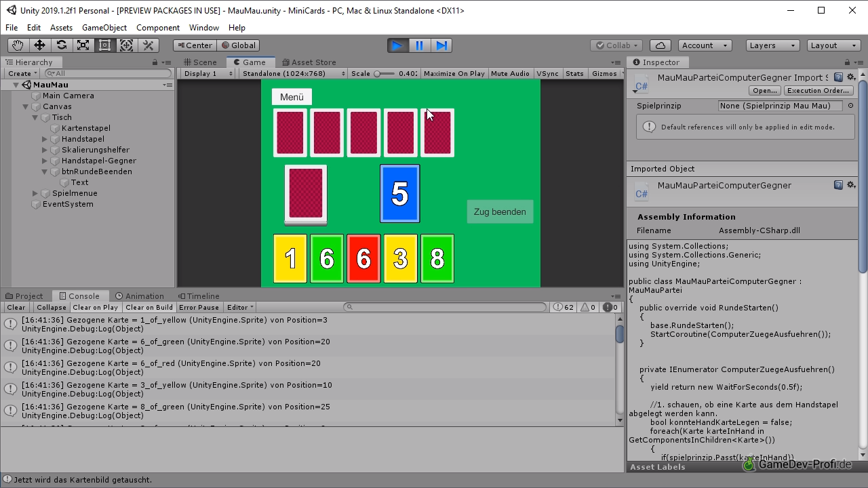The height and width of the screenshot is (488, 868).
Task: Open the custom editor tools icon
Action: pyautogui.click(x=148, y=45)
